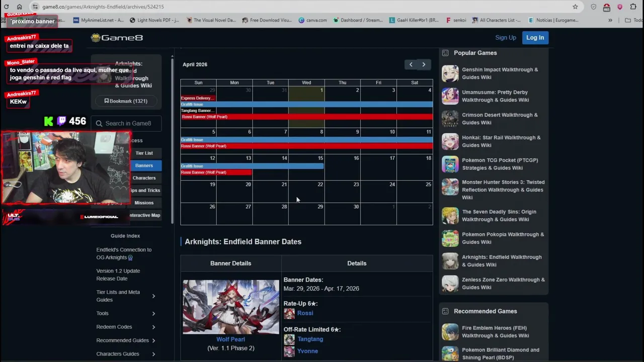Open the Wolf Pearl banner link
This screenshot has height=362, width=644.
(230, 339)
